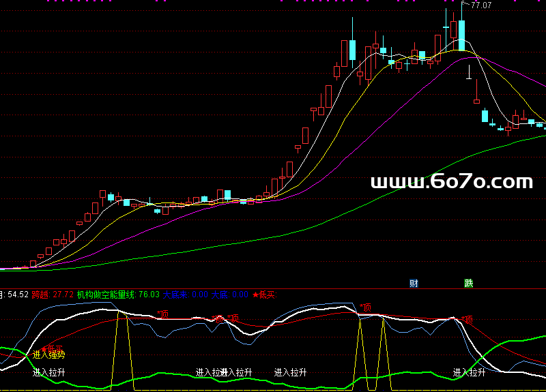Click the yellow 进入强势 signal label

click(49, 355)
